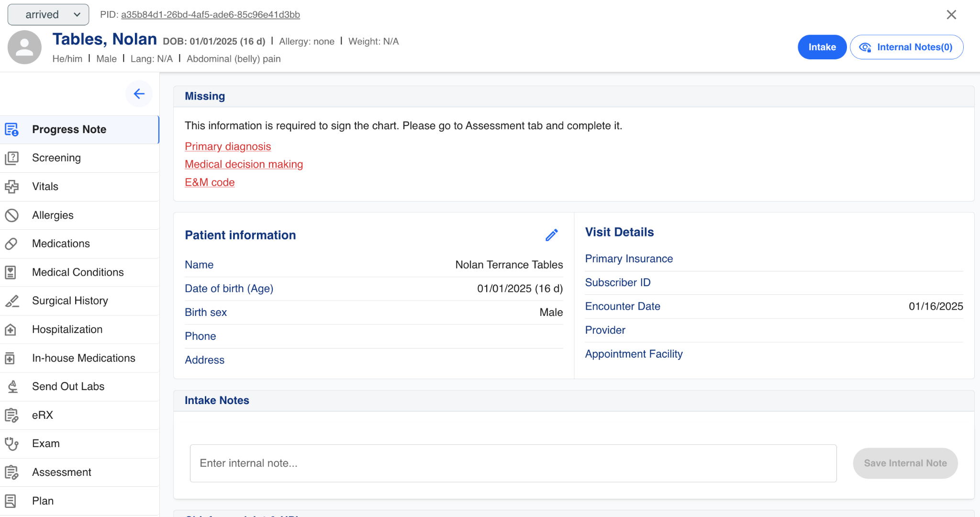Open Internal Notes with the eye button

906,47
